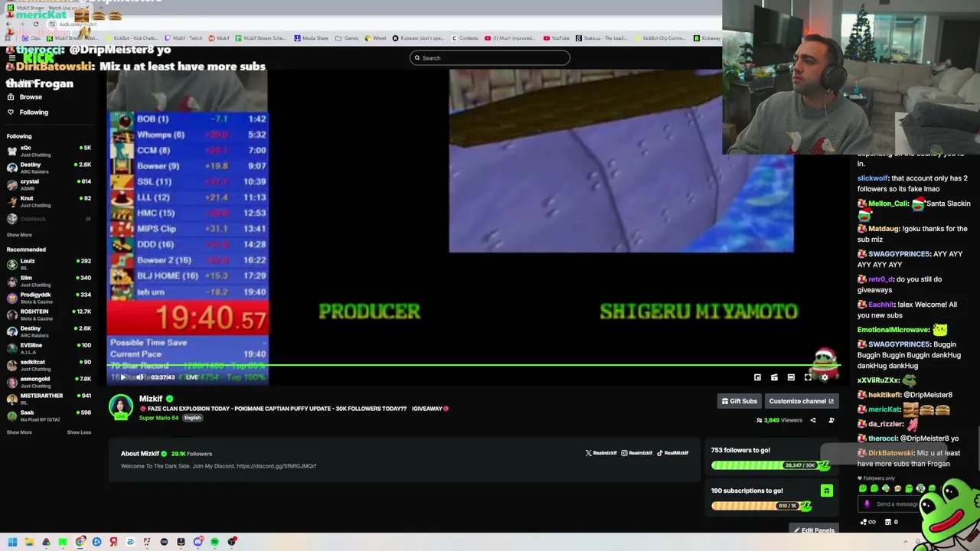
Task: Open the Games bookmarks folder
Action: [x=348, y=38]
